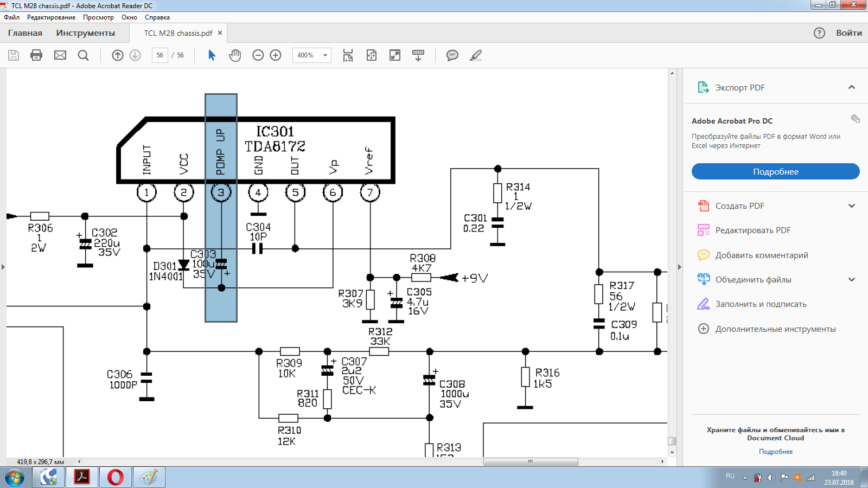The height and width of the screenshot is (488, 868).
Task: Click the Войти sign-in link
Action: tap(848, 33)
